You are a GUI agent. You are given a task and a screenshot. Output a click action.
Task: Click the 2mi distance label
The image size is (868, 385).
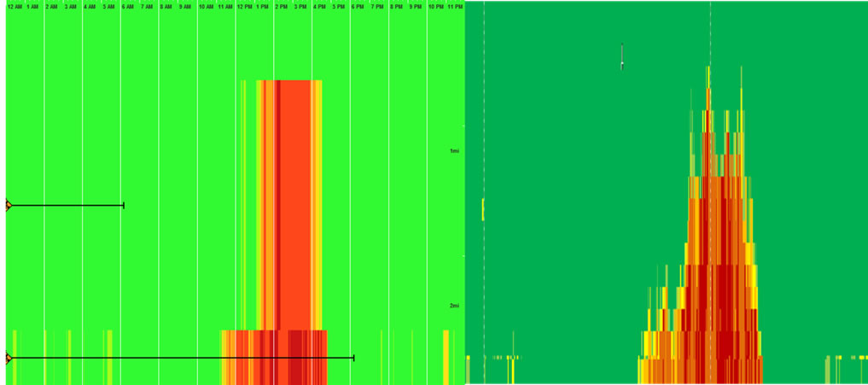[455, 306]
